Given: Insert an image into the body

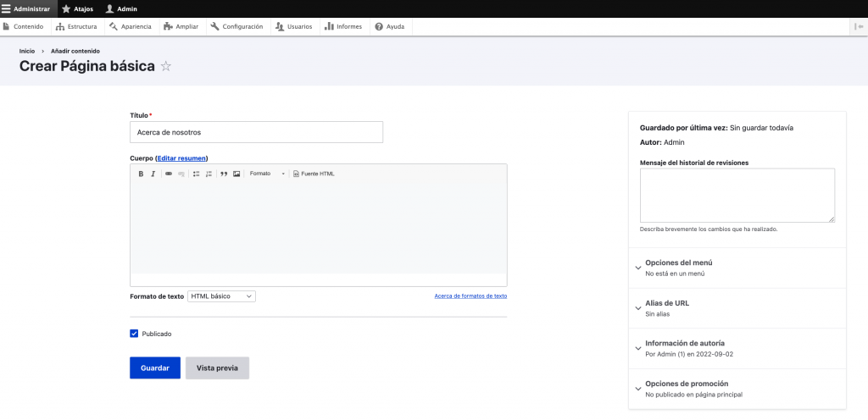Looking at the screenshot, I should [x=236, y=174].
